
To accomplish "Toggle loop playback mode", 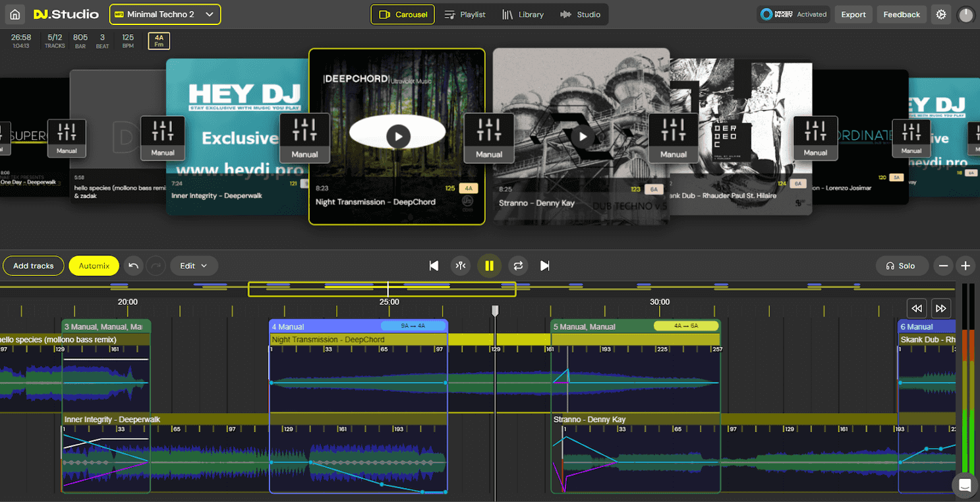I will click(x=518, y=266).
